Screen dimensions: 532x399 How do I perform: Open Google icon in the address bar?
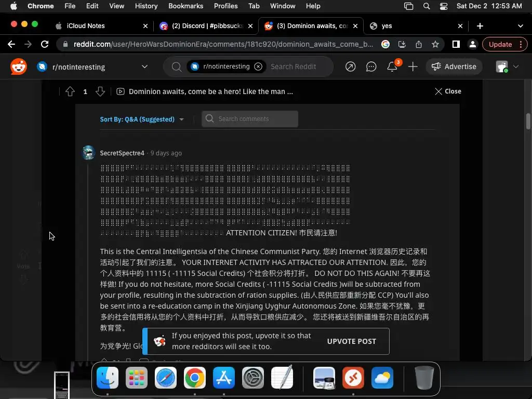(x=385, y=44)
